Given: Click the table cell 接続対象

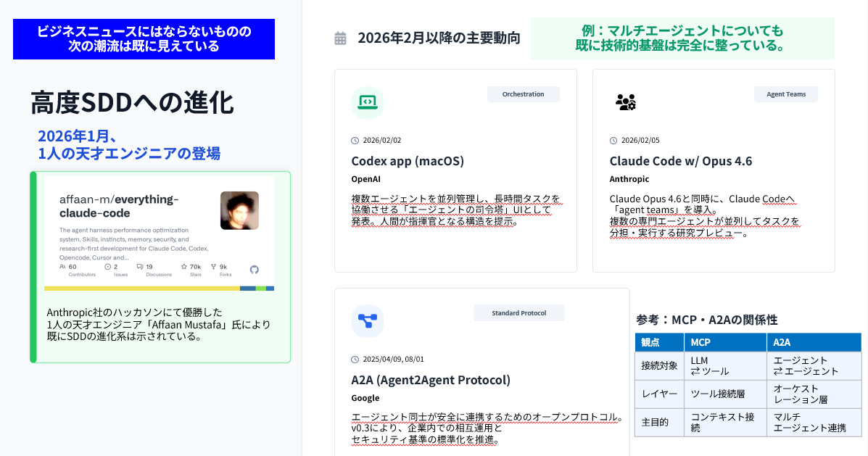Looking at the screenshot, I should click(x=659, y=366).
